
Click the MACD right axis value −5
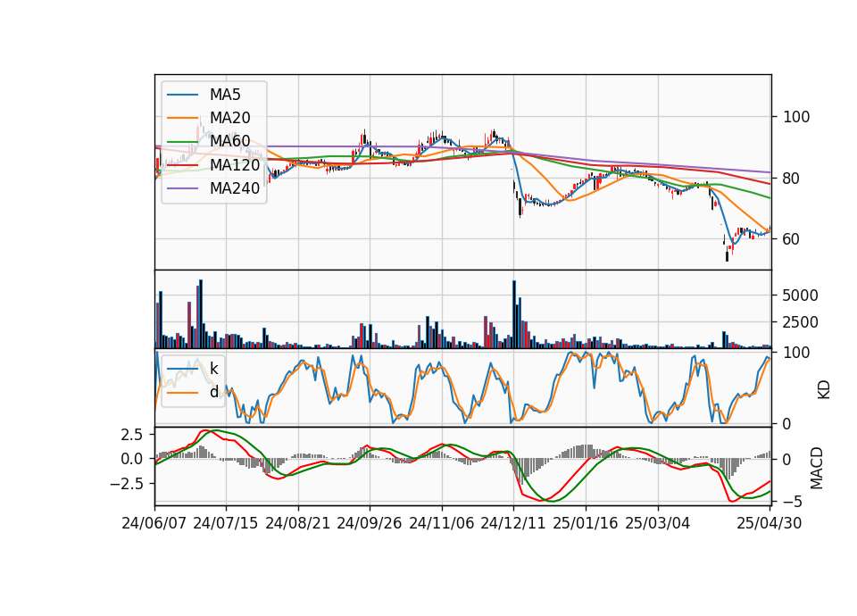(x=792, y=501)
